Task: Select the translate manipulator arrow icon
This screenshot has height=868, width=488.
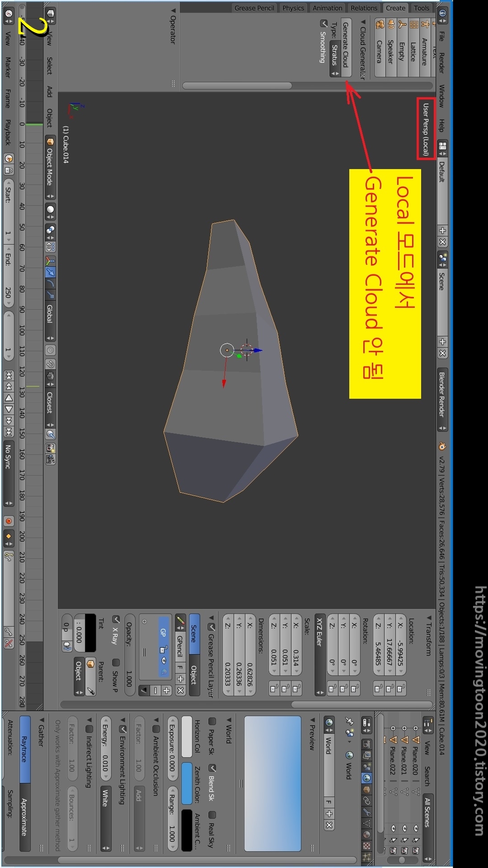Action: tap(50, 272)
